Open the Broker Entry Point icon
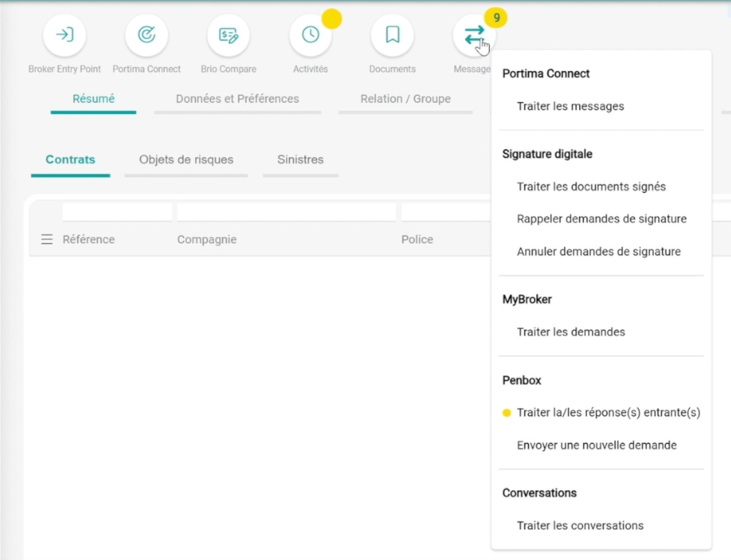Screen dimensions: 731x560 pos(65,35)
